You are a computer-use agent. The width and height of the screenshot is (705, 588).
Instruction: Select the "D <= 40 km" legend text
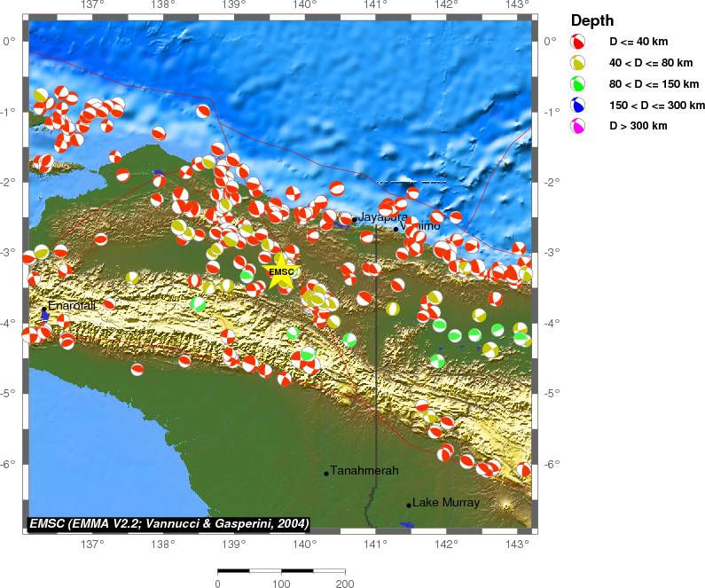pos(638,42)
